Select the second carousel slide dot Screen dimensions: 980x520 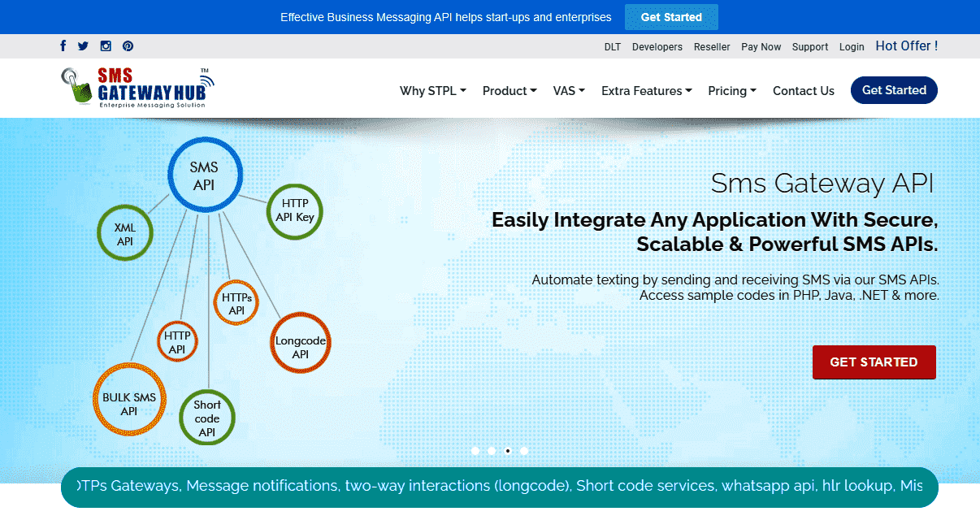pyautogui.click(x=492, y=450)
